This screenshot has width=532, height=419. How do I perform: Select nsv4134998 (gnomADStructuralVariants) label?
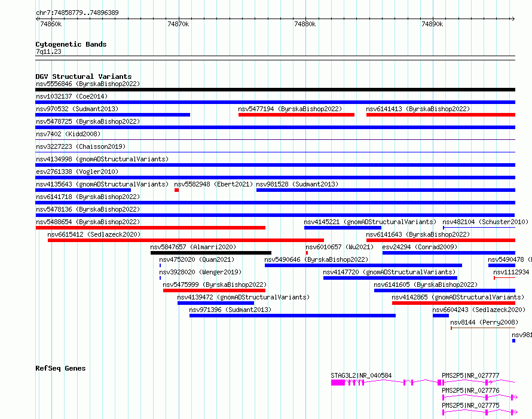102,159
